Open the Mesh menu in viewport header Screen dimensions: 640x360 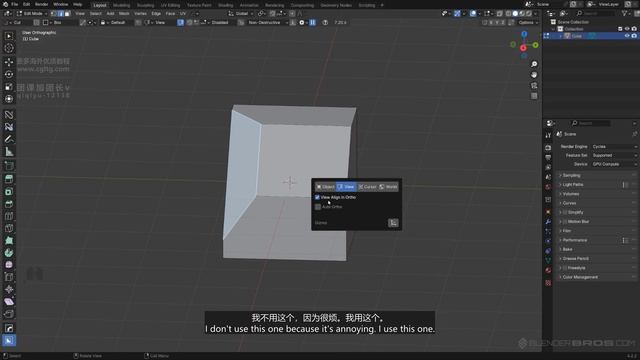(124, 13)
